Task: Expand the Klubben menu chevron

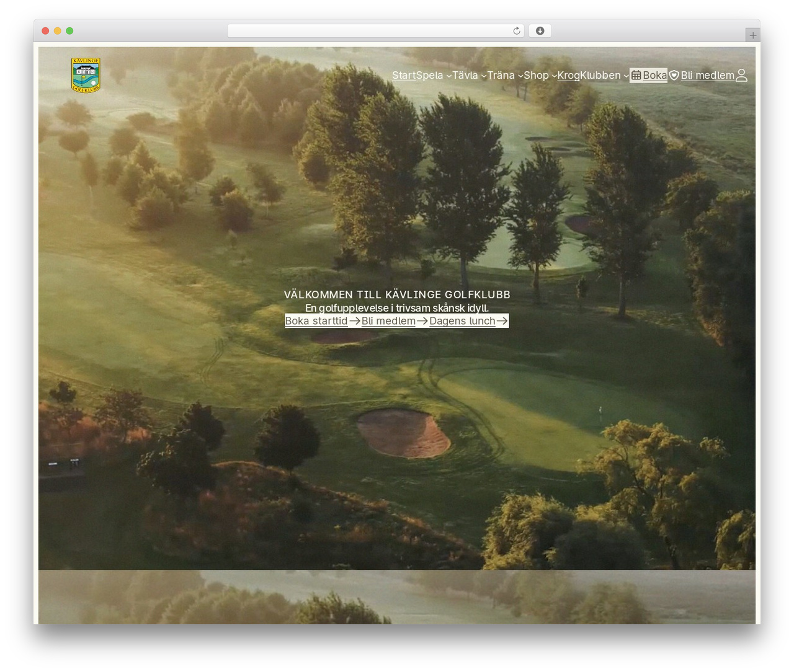Action: point(626,76)
